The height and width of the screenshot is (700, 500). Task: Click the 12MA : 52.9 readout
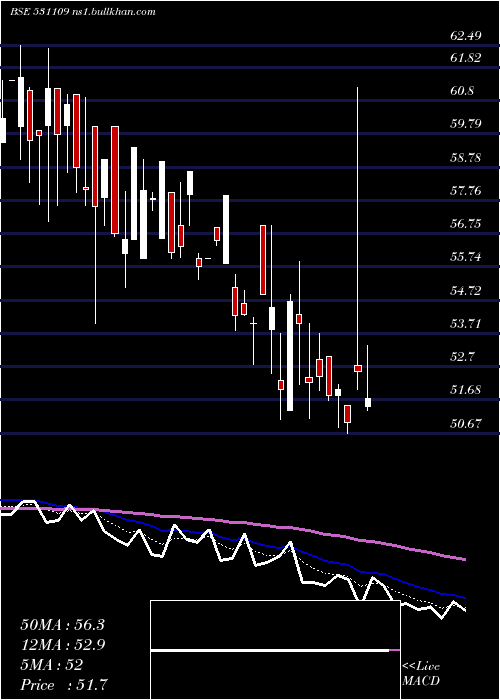tap(62, 645)
